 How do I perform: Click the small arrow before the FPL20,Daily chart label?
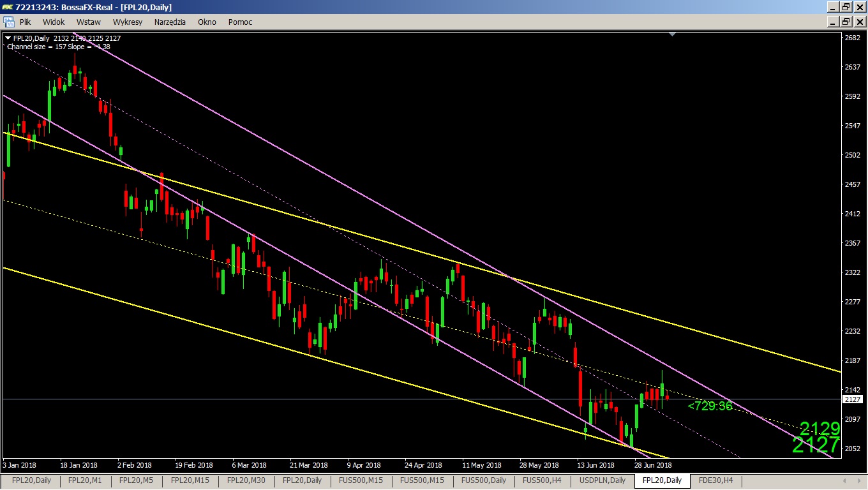[8, 38]
